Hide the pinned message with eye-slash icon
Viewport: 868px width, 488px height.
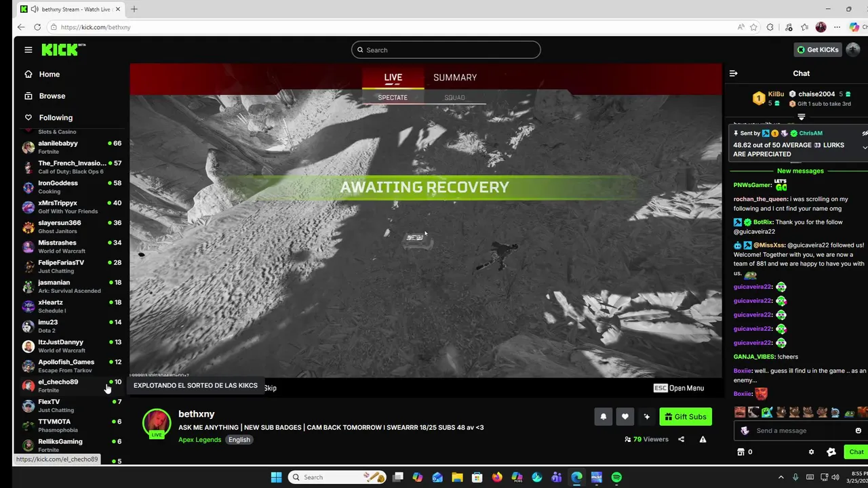point(865,134)
